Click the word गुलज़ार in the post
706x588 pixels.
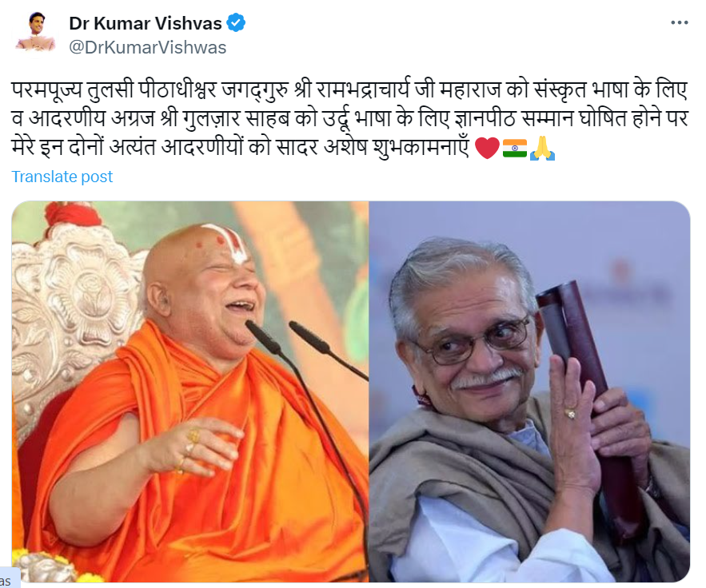(x=211, y=119)
